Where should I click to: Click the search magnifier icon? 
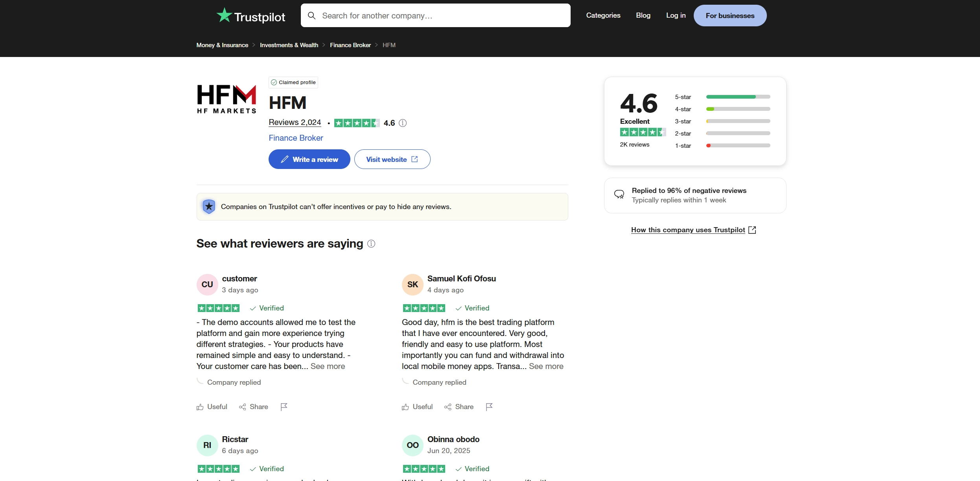pyautogui.click(x=311, y=16)
